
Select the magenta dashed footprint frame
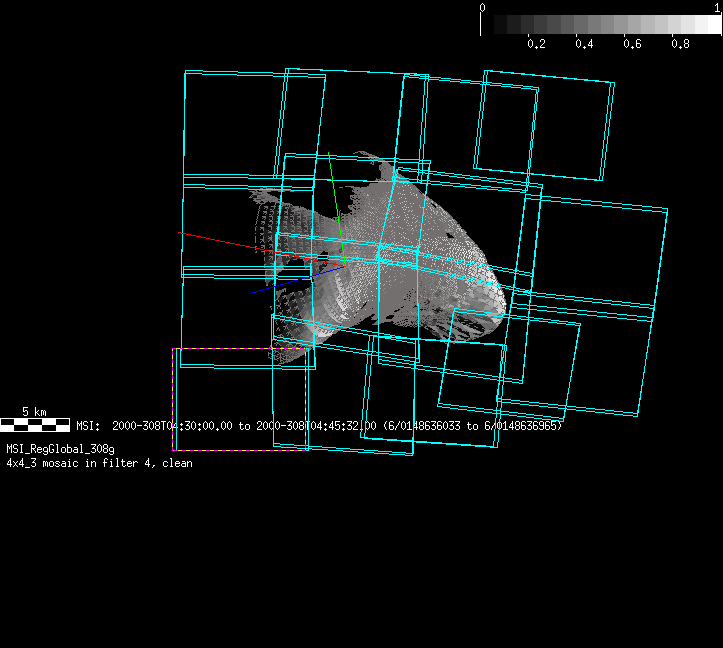(173, 400)
